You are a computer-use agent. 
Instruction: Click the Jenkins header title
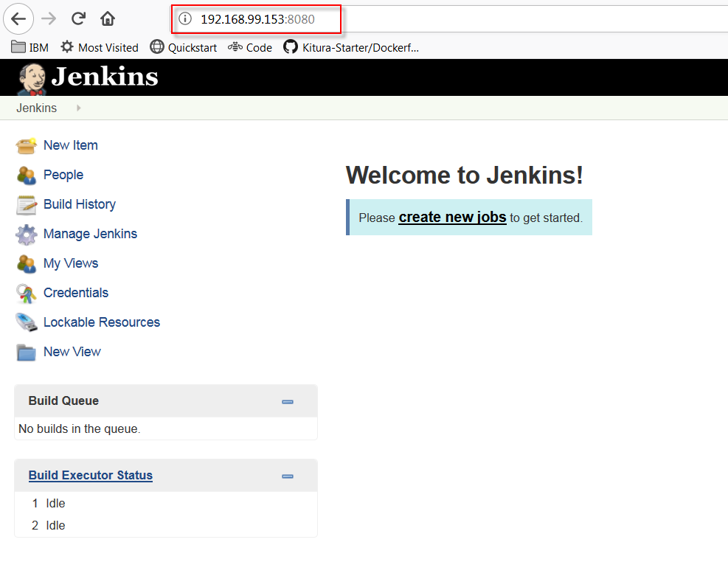105,77
